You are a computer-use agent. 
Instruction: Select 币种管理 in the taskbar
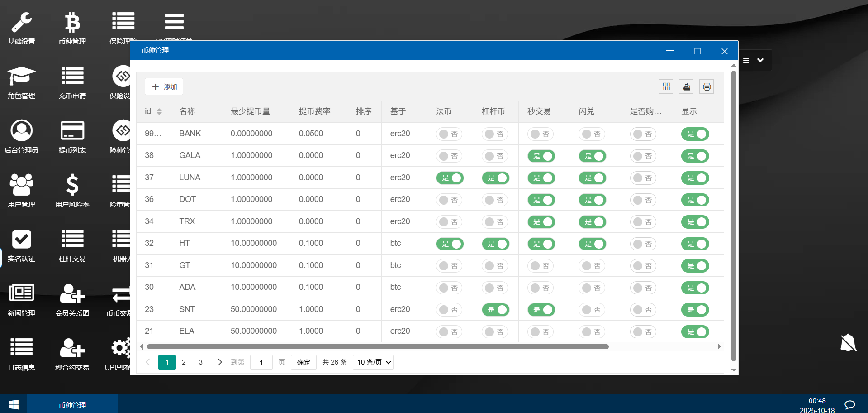(x=72, y=405)
